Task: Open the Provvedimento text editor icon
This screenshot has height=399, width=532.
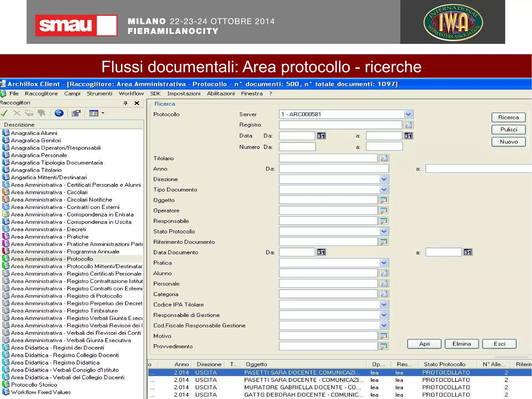Action: click(x=384, y=346)
